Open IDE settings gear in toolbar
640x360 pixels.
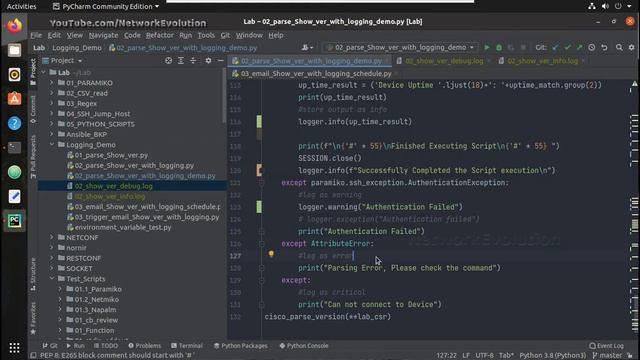(631, 48)
